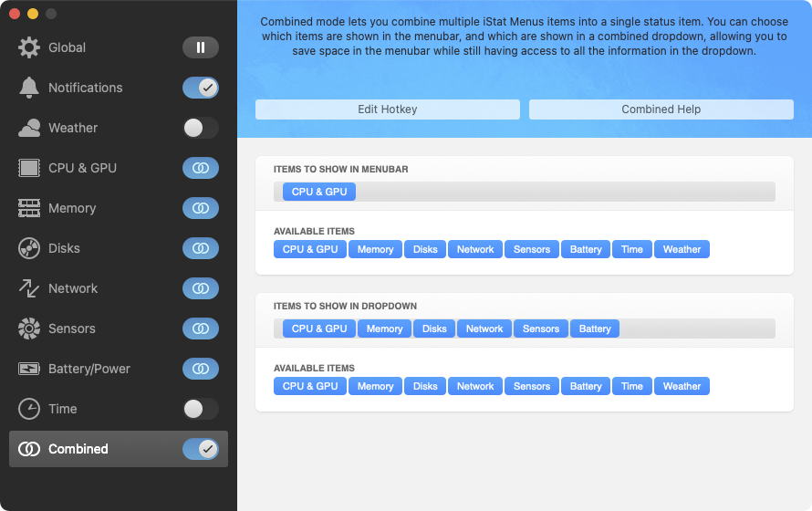Image resolution: width=812 pixels, height=511 pixels.
Task: Click the Memory modules icon
Action: click(29, 208)
